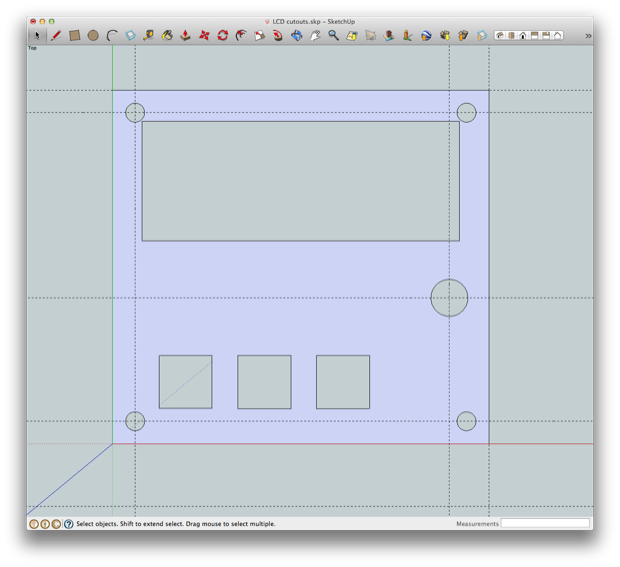Click the 'Top' view label
The height and width of the screenshot is (567, 620).
(x=32, y=48)
